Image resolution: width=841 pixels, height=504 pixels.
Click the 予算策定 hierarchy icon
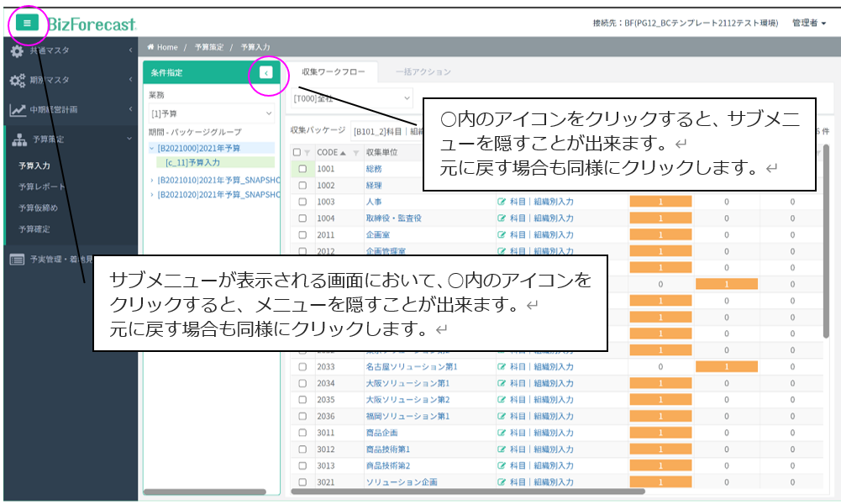(18, 139)
